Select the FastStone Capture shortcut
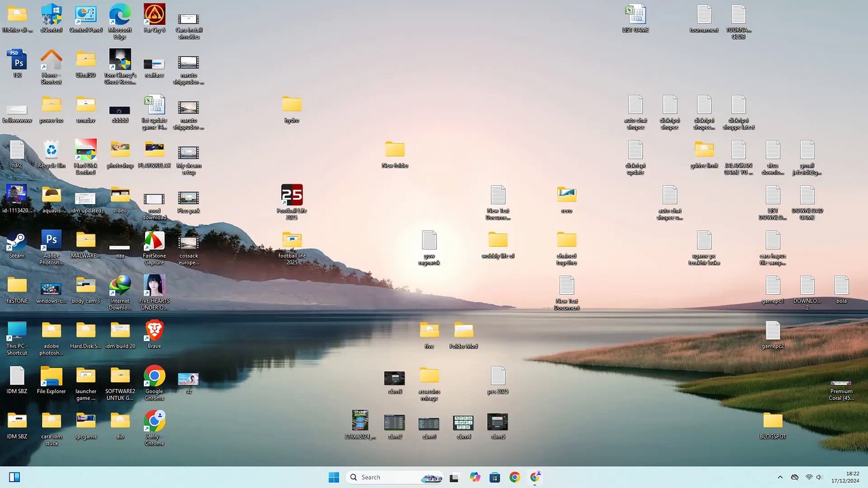Image resolution: width=868 pixels, height=488 pixels. [155, 248]
